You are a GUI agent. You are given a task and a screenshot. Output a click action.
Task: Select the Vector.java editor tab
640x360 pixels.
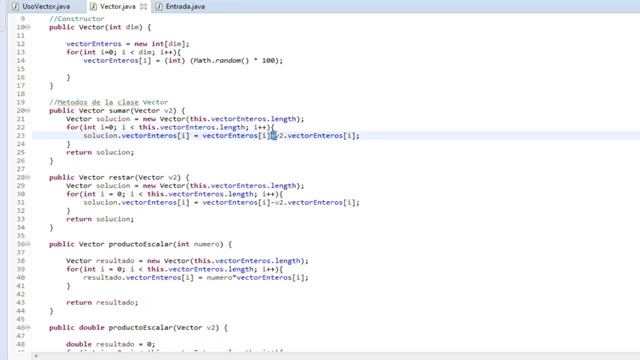(x=118, y=7)
